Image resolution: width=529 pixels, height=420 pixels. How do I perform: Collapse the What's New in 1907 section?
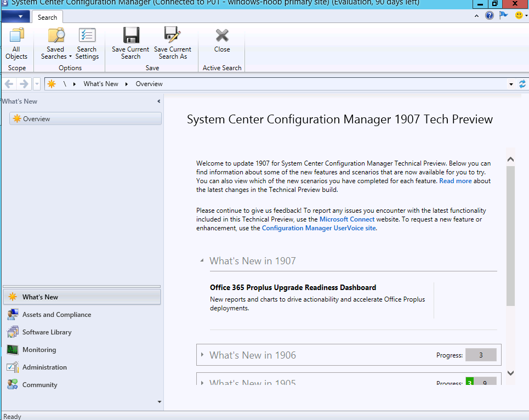202,260
